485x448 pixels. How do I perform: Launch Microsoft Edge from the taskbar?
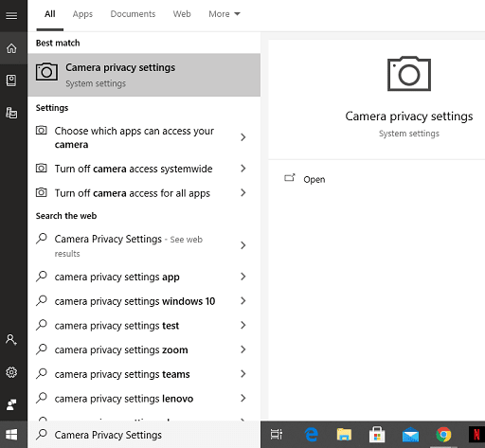tap(312, 435)
